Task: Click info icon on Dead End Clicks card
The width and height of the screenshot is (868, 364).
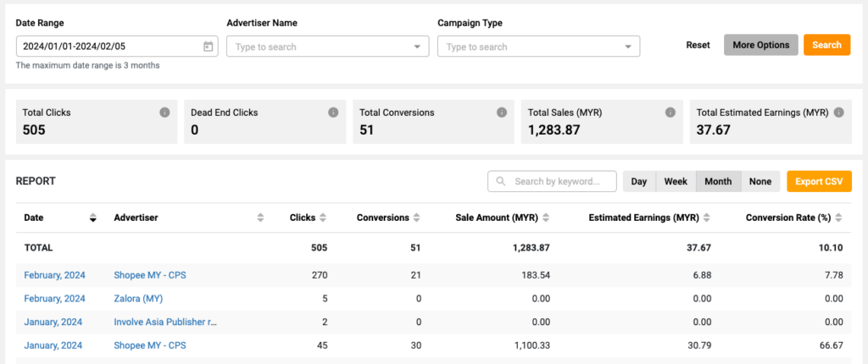Action: point(333,113)
